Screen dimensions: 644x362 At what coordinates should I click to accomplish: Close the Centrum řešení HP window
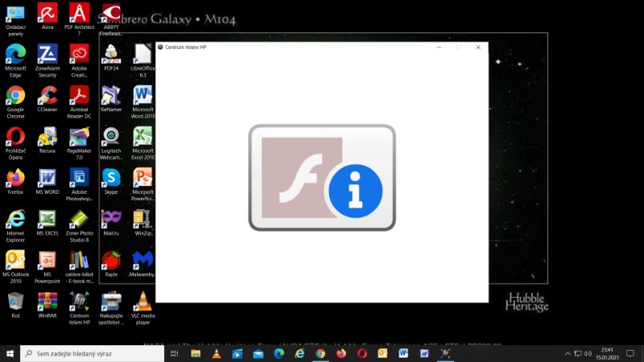pyautogui.click(x=478, y=47)
